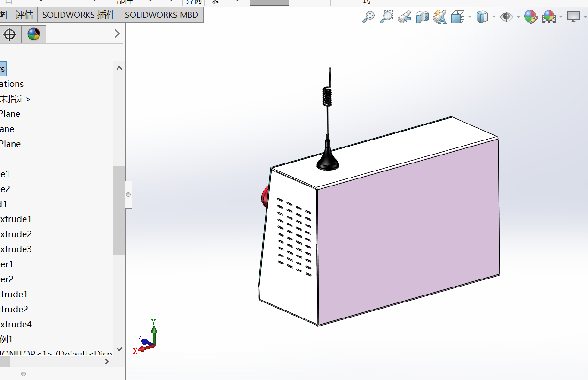Open the Hide/Show Items eye dropdown
Image resolution: width=588 pixels, height=380 pixels.
[x=518, y=17]
